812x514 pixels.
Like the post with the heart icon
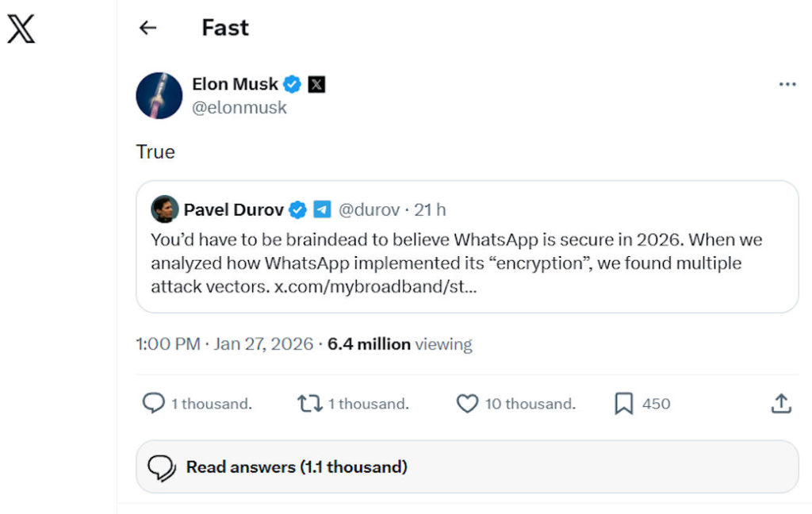[467, 404]
